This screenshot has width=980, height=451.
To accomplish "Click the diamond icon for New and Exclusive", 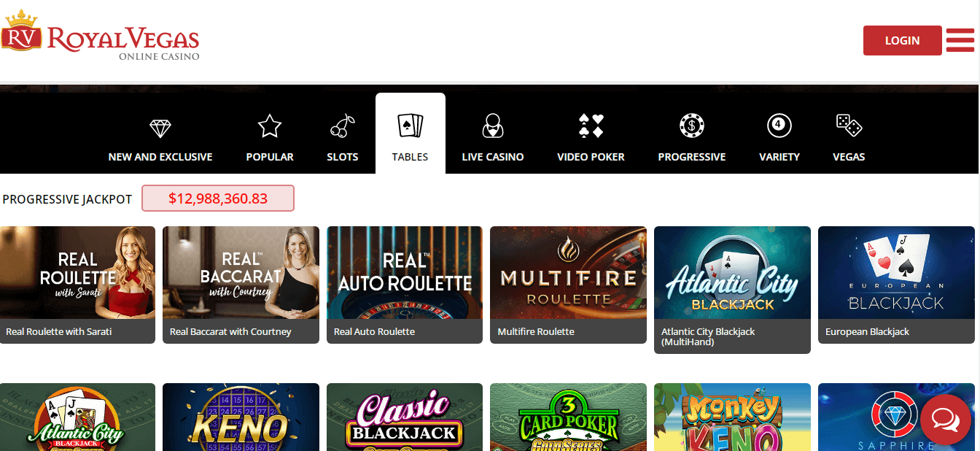I will click(160, 128).
